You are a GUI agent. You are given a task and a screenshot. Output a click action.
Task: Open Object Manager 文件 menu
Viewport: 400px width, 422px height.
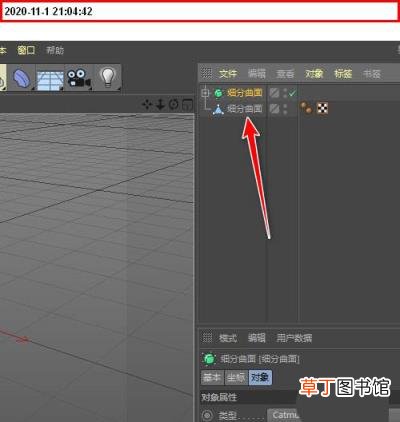coord(228,74)
